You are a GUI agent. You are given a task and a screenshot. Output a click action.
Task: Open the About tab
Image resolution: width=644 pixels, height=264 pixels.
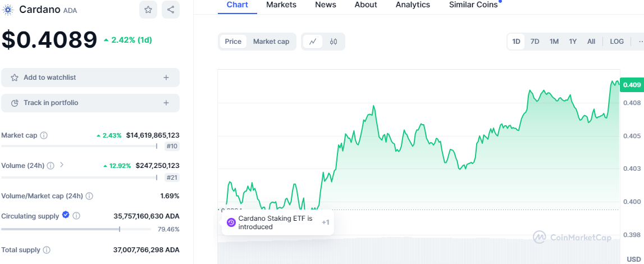point(366,5)
